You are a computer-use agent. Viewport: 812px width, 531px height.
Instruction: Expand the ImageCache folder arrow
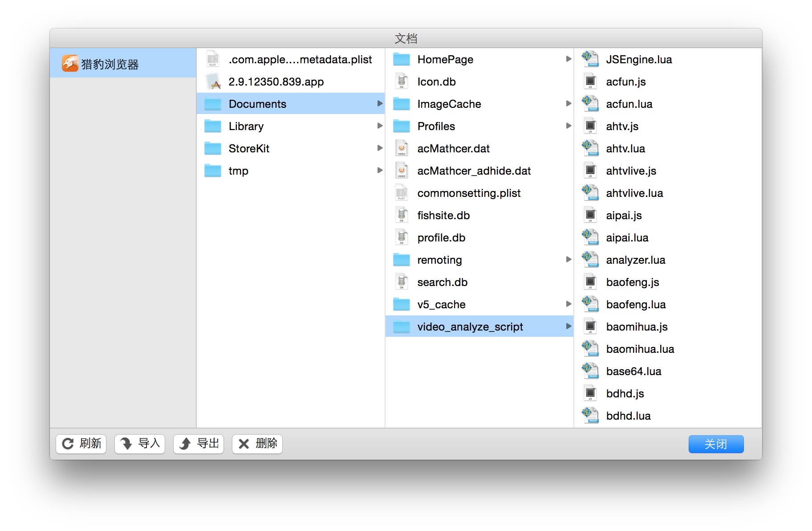point(568,103)
